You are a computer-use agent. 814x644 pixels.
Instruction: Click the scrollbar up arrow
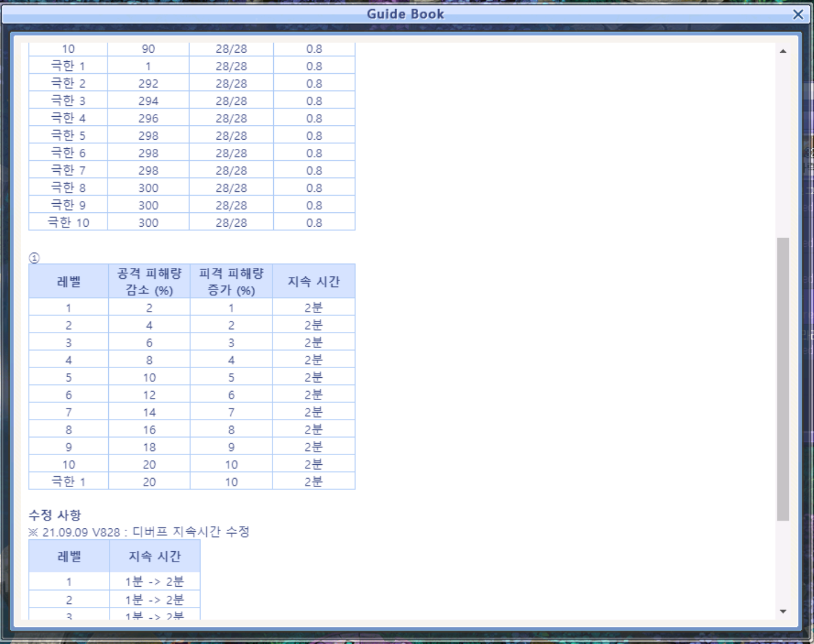783,52
